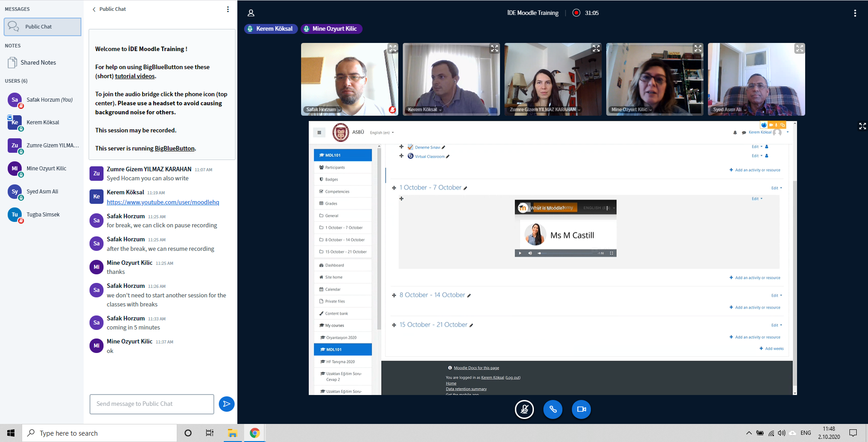
Task: Fullscreen Mine Ozyurt Kilic webcam
Action: (698, 48)
